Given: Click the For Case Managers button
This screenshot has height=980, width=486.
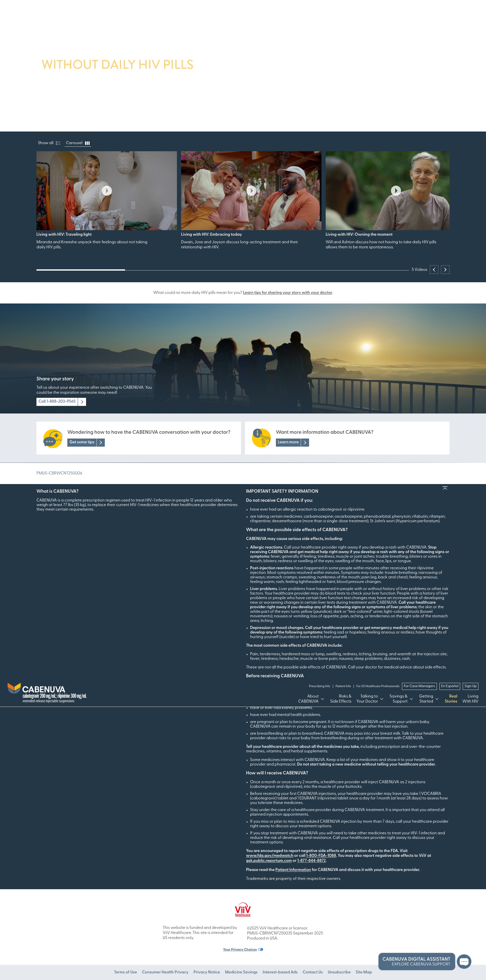Looking at the screenshot, I should (419, 686).
